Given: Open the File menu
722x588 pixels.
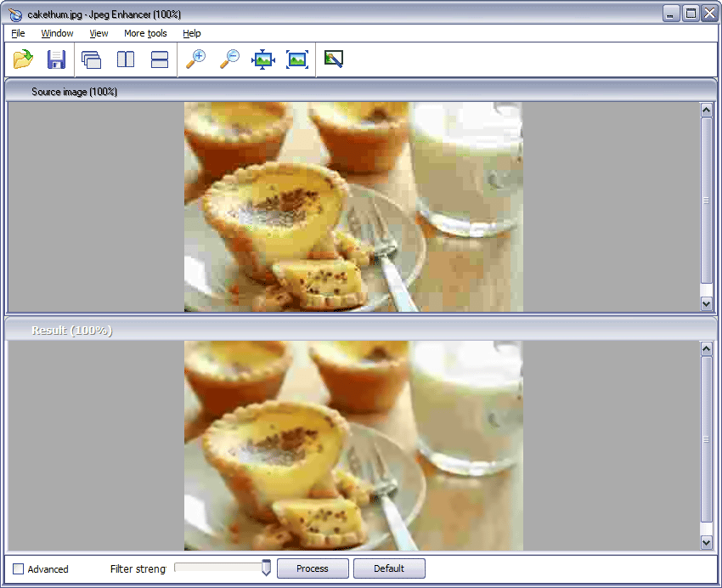Looking at the screenshot, I should coord(18,33).
